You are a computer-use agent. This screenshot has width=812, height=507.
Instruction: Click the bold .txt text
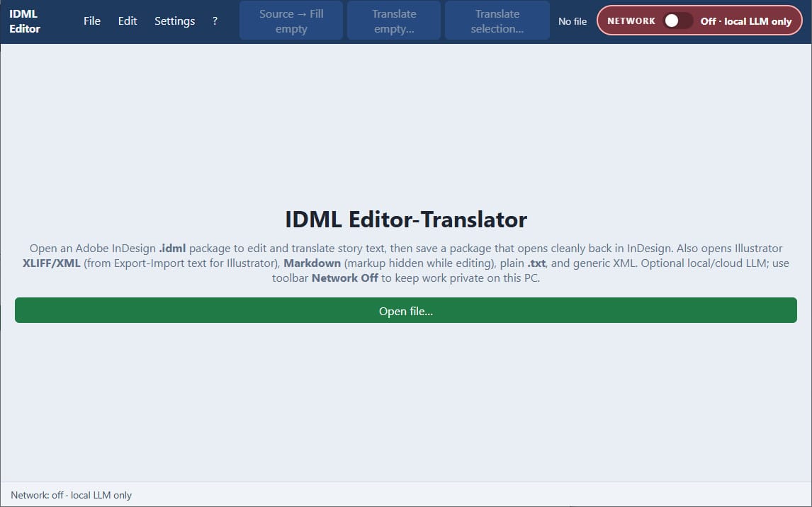click(536, 263)
